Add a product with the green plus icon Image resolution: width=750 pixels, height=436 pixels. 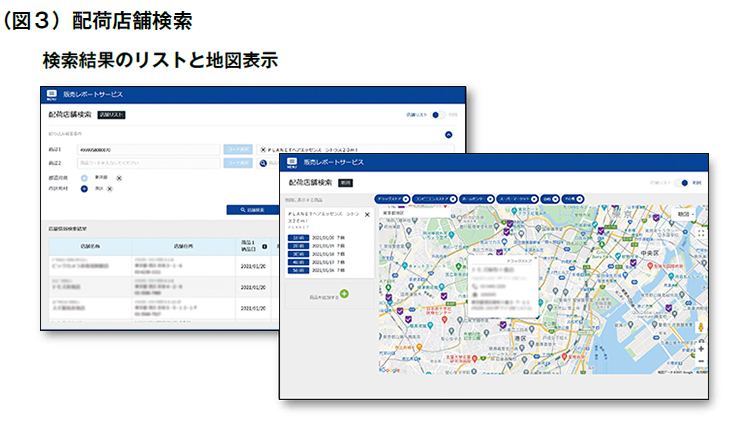[344, 294]
